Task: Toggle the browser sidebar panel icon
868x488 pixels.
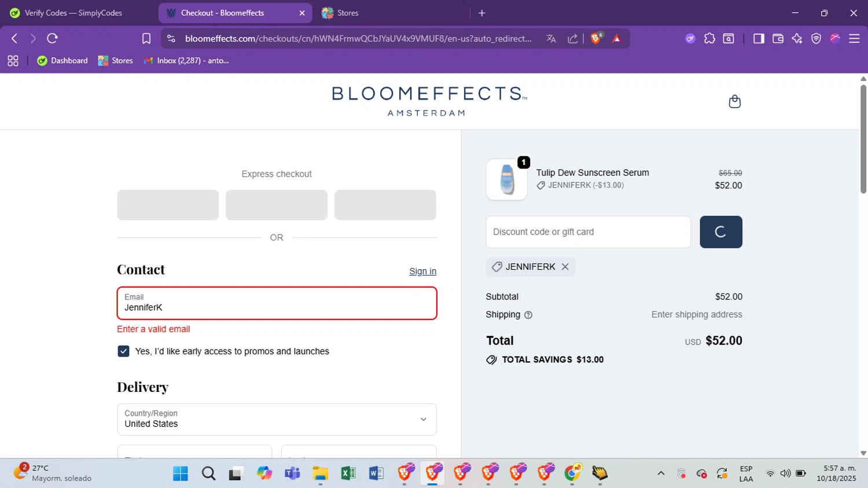Action: click(759, 38)
